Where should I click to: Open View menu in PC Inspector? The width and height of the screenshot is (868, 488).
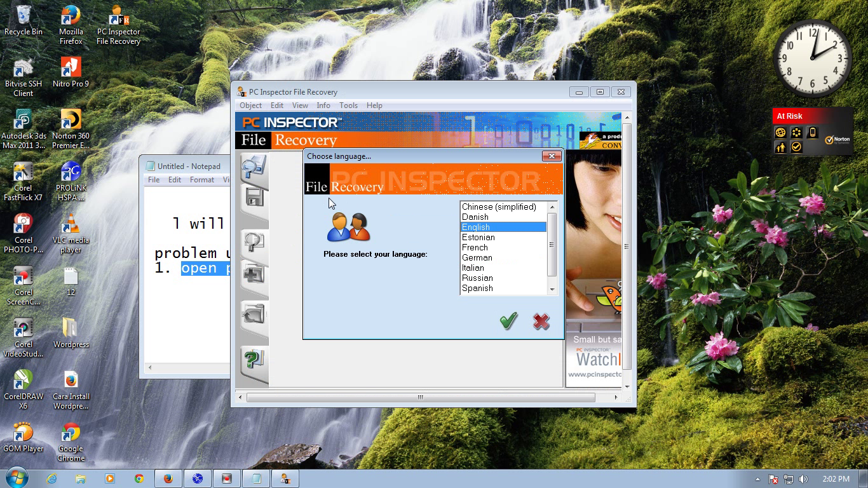tap(300, 105)
